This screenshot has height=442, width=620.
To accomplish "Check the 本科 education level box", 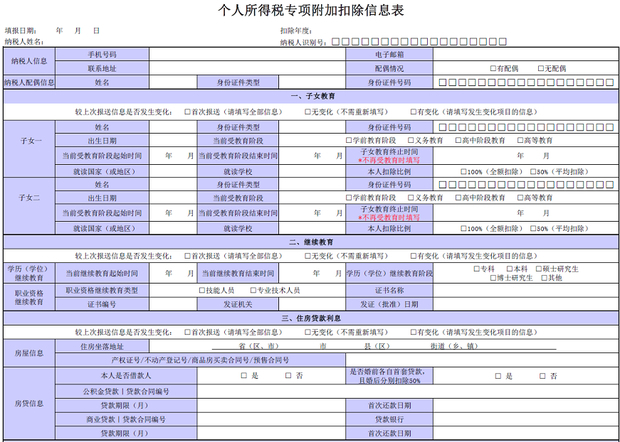I will (510, 269).
